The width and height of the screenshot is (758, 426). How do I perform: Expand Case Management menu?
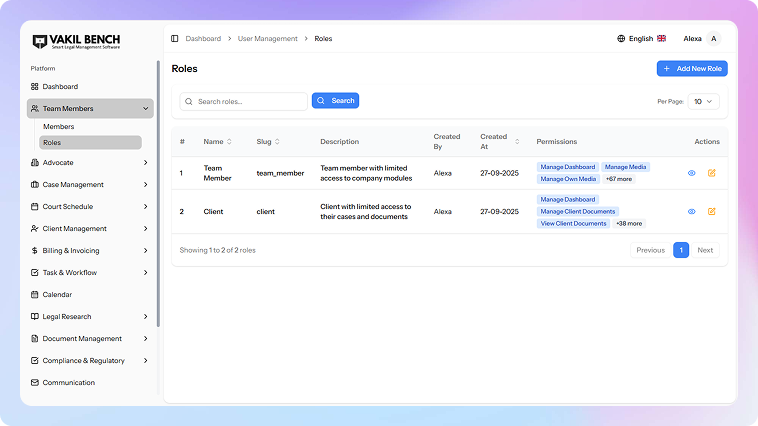(90, 185)
